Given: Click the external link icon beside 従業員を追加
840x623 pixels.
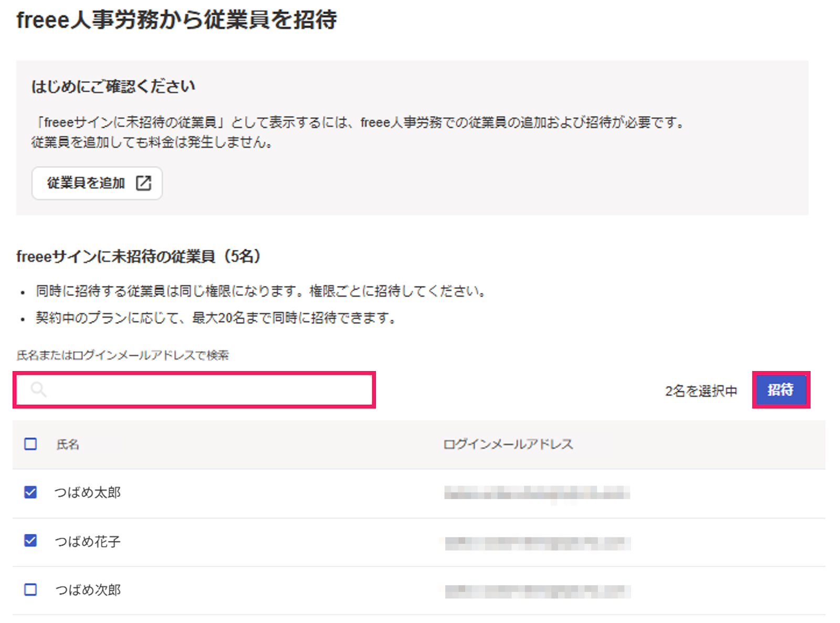Looking at the screenshot, I should tap(143, 183).
